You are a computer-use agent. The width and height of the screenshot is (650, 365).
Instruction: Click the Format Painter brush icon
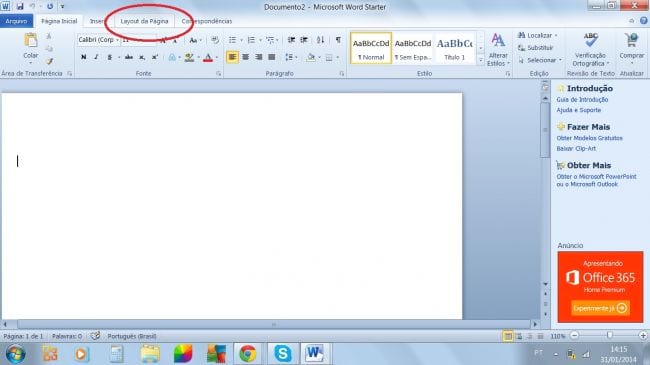coord(49,61)
